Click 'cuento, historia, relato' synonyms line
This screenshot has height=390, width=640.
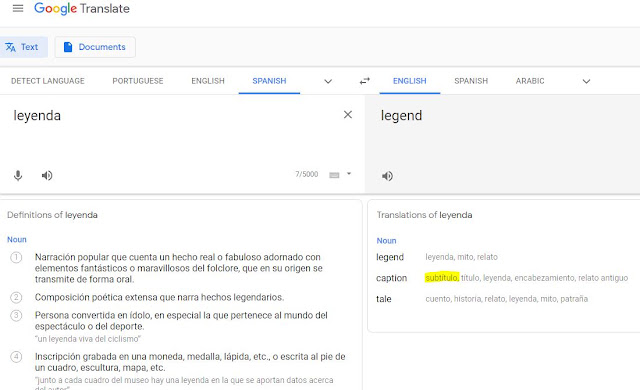click(507, 299)
